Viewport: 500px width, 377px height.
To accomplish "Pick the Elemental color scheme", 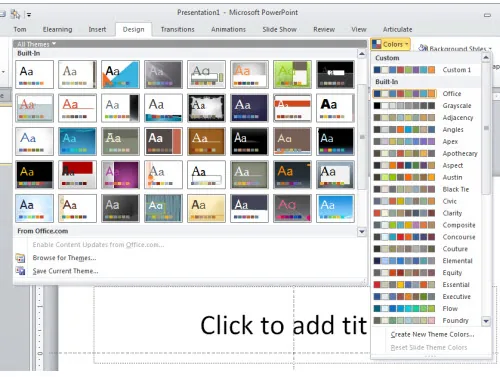I will point(427,261).
